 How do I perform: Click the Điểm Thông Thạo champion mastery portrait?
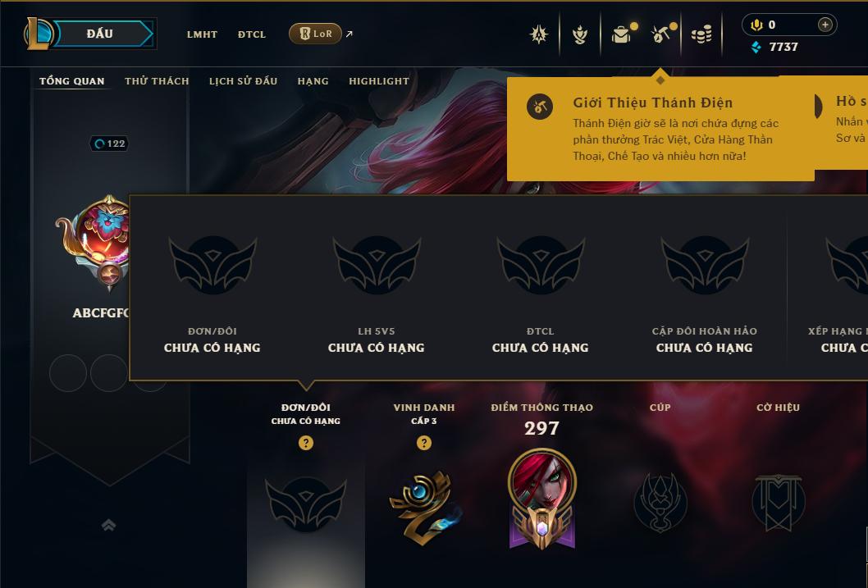point(542,499)
